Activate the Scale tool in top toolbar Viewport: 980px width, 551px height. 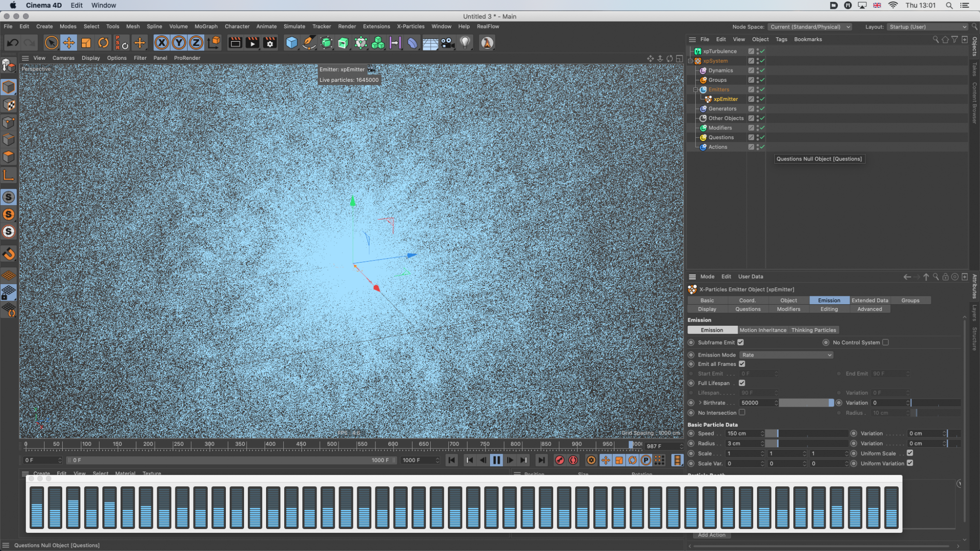(x=86, y=43)
